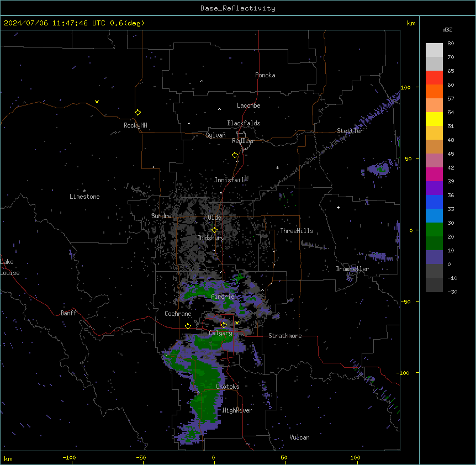476x465 pixels.
Task: Click the Ponoka town label
Action: click(265, 75)
